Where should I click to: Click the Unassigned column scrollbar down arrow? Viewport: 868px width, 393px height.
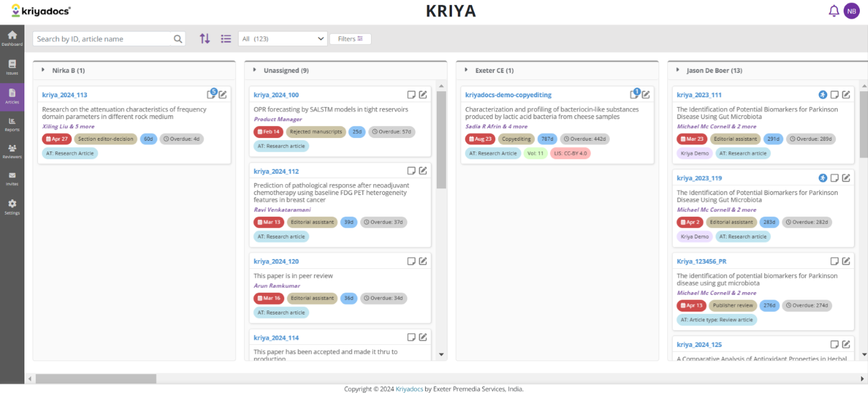(x=441, y=354)
